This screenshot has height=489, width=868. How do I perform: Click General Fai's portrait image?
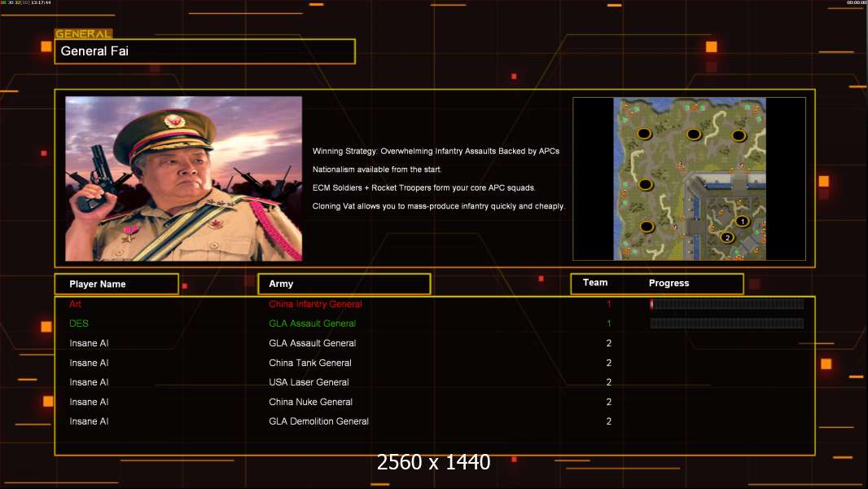(183, 178)
